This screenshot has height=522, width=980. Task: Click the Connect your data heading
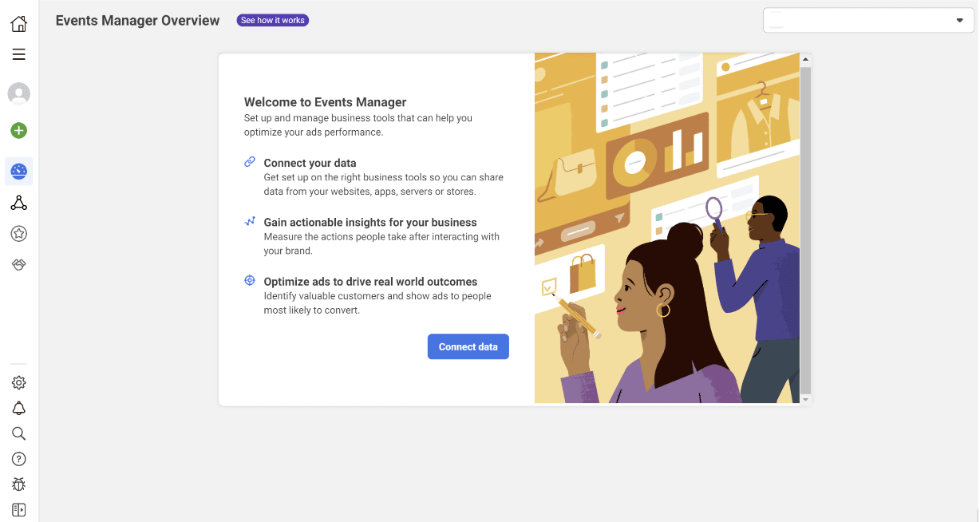310,163
